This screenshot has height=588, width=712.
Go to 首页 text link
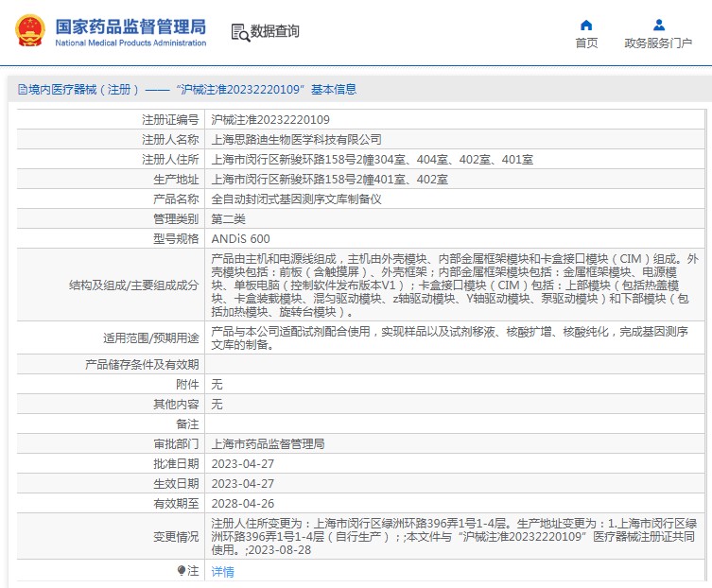[586, 43]
